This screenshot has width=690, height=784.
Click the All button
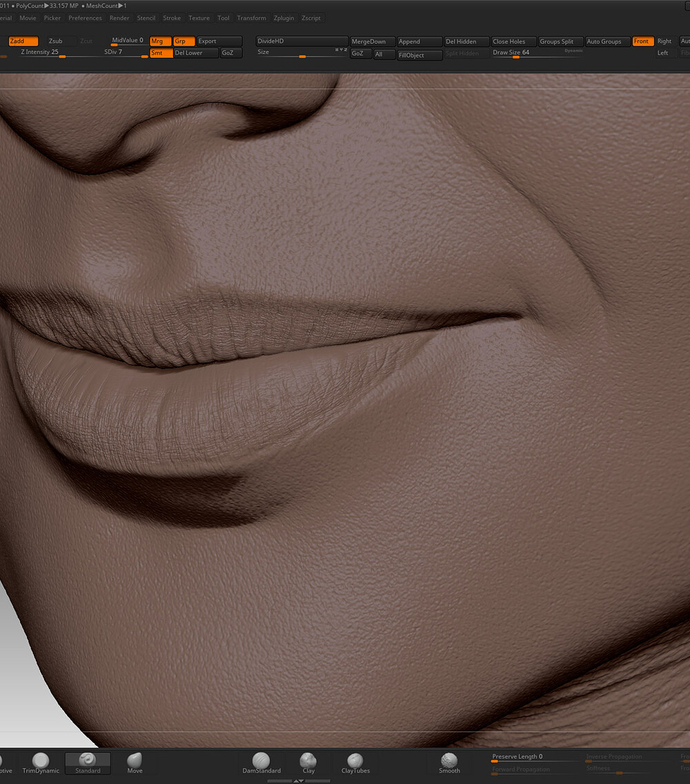pos(384,55)
